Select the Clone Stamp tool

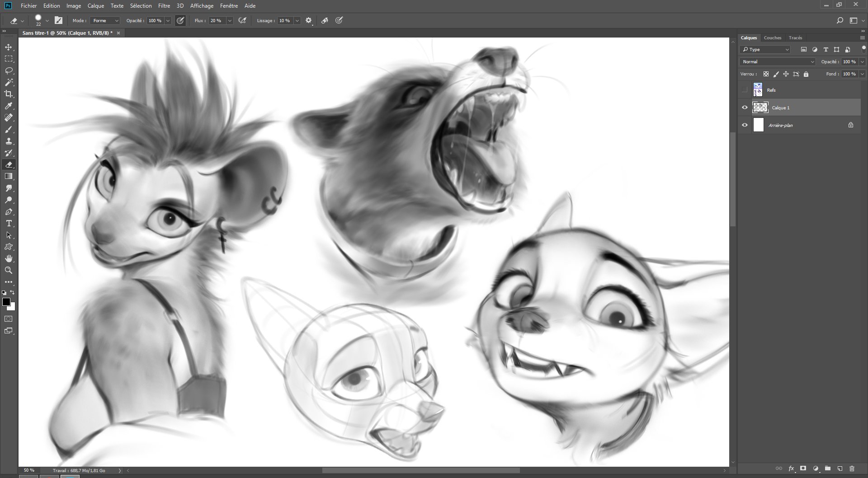pos(9,141)
